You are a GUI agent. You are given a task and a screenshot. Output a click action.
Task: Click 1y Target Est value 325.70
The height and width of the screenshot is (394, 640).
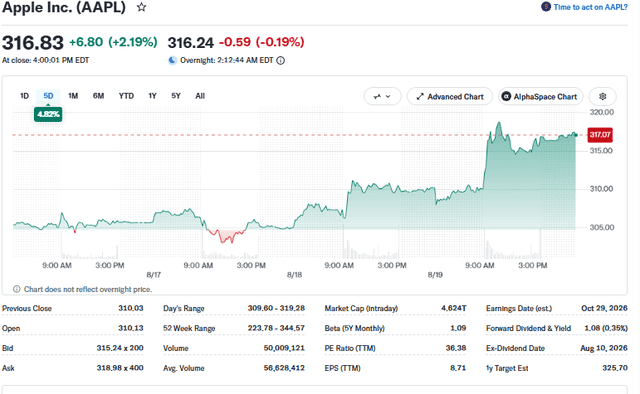(615, 368)
